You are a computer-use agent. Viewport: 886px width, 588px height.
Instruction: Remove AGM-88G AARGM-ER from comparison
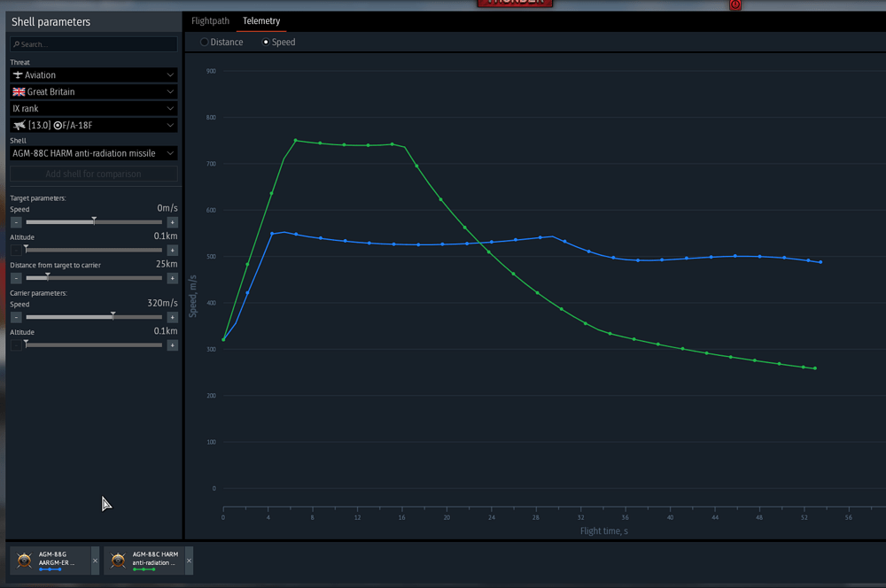point(95,561)
